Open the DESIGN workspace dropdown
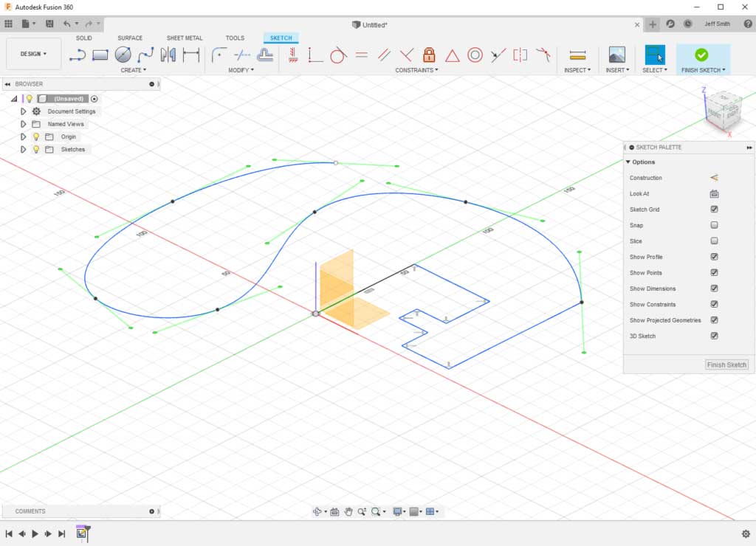The width and height of the screenshot is (756, 546). 33,54
